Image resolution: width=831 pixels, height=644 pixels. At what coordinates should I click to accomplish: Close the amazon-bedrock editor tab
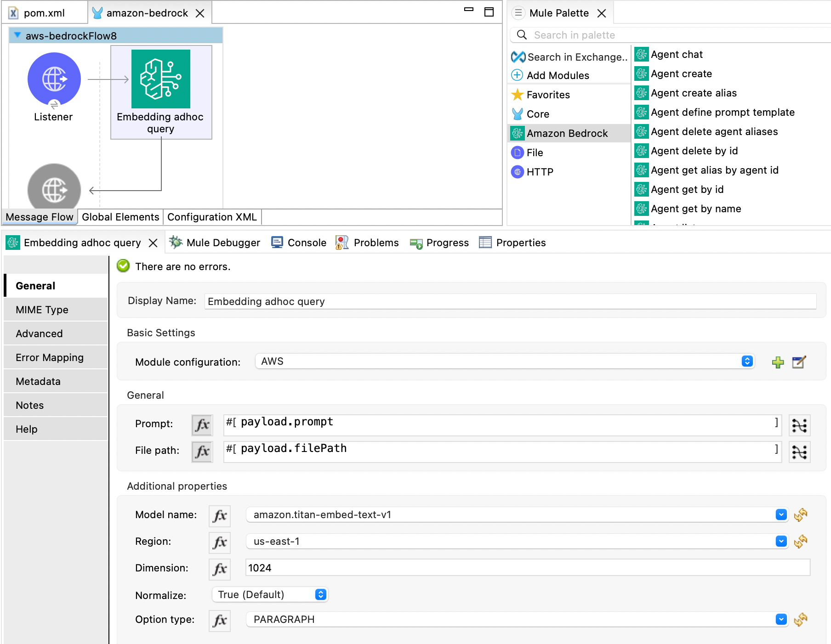pos(200,13)
